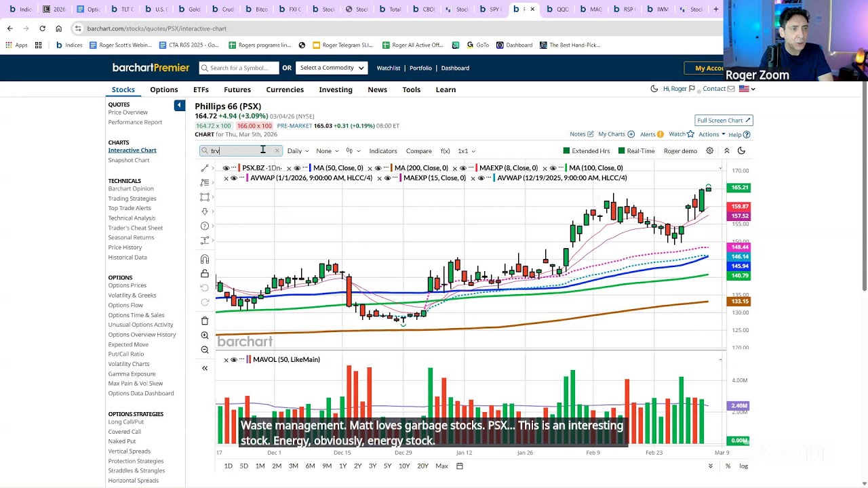Toggle Real-Time data checkbox
This screenshot has width=868, height=488.
tap(636, 150)
